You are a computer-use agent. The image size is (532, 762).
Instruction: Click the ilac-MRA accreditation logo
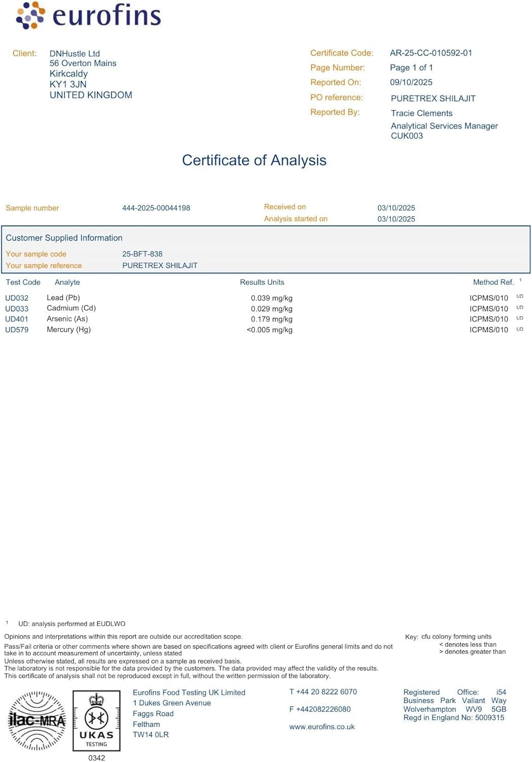click(37, 720)
